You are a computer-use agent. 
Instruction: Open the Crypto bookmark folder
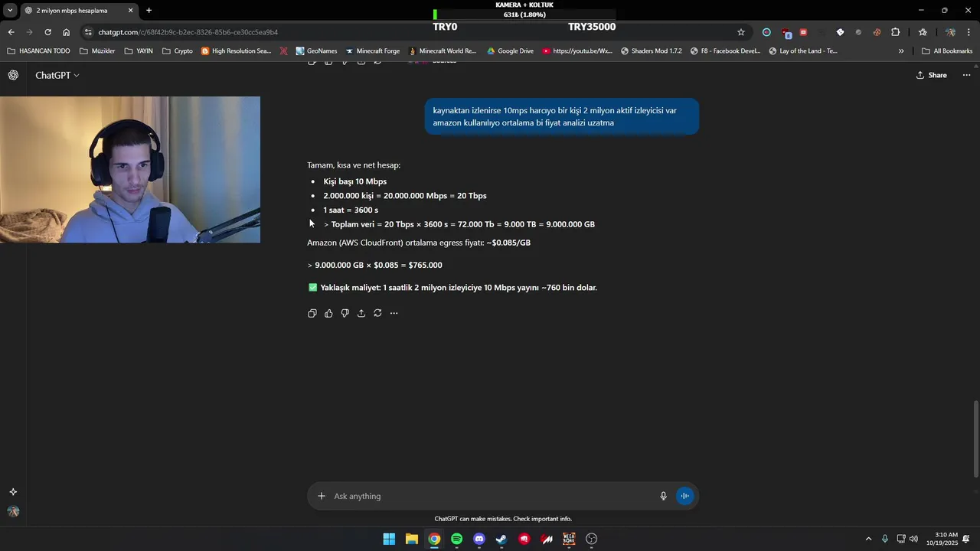tap(178, 51)
